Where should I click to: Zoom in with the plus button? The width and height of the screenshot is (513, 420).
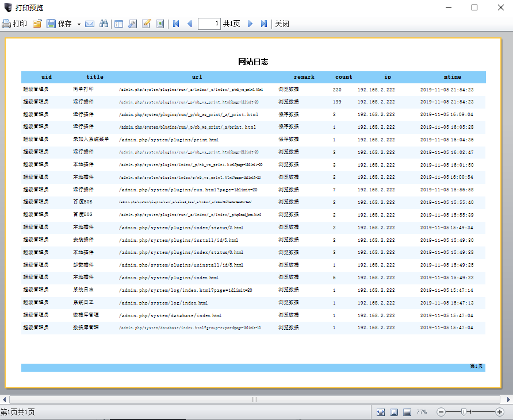pos(499,412)
